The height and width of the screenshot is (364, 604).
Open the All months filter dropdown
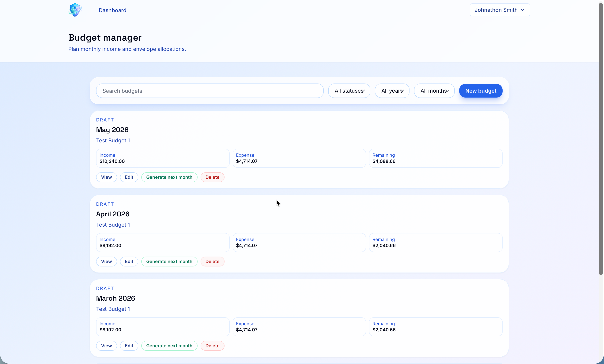tap(434, 91)
